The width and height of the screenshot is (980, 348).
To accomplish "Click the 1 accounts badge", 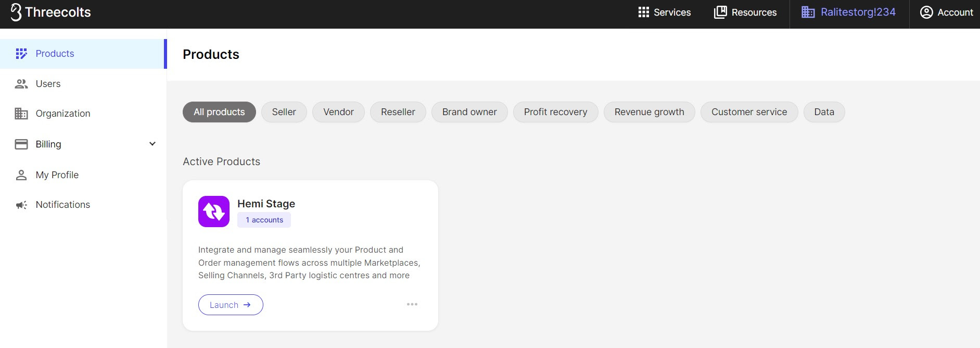I will [264, 220].
